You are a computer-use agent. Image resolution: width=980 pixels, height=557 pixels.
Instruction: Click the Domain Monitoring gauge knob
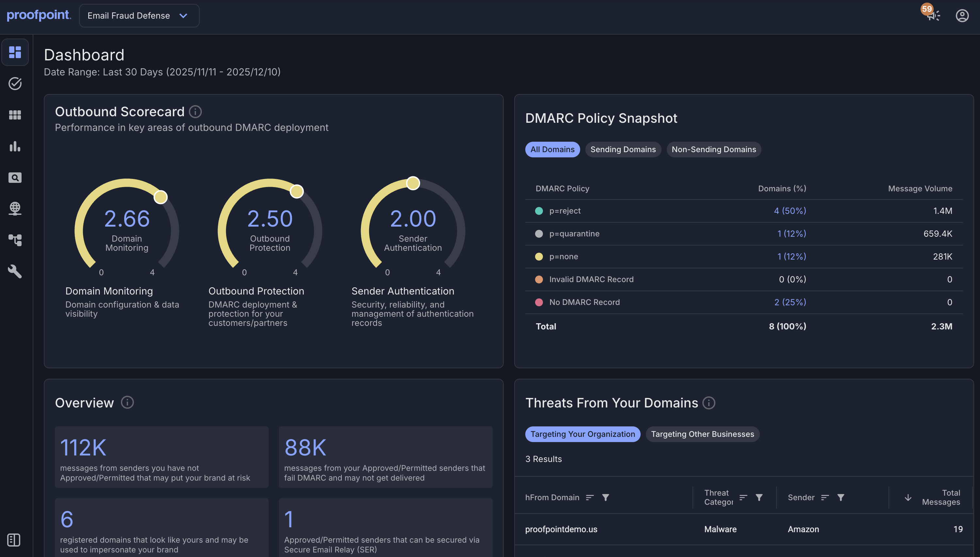(x=160, y=197)
